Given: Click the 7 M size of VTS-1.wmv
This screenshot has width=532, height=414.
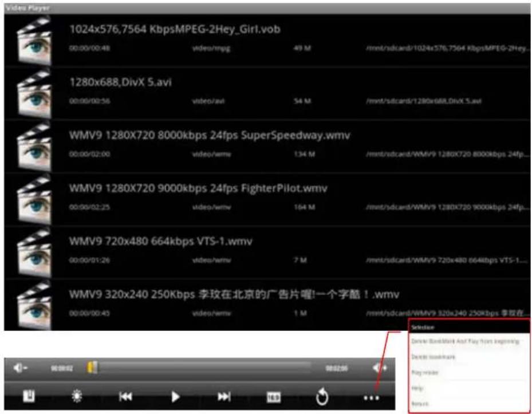Looking at the screenshot, I should point(300,260).
